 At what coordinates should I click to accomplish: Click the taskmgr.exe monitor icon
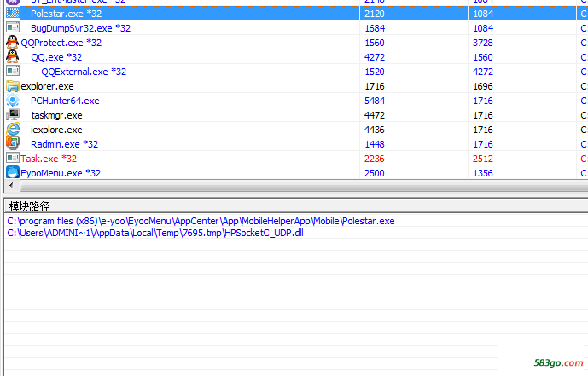point(13,114)
